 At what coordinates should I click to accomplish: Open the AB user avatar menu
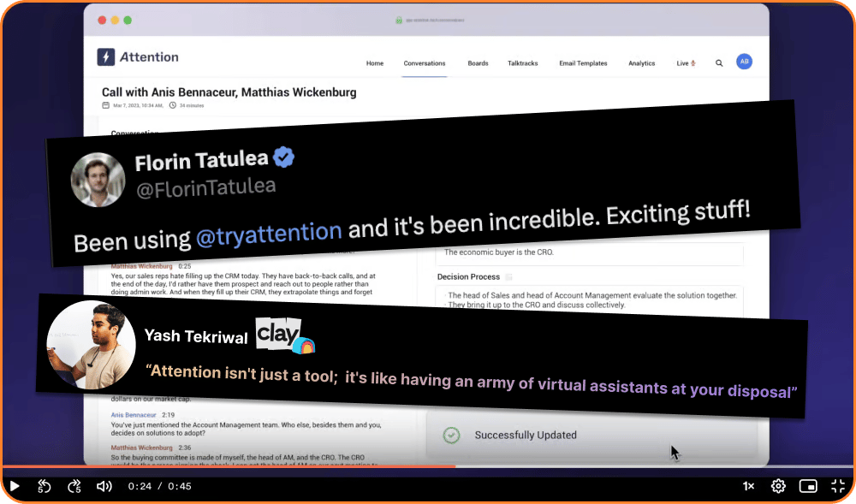coord(745,62)
